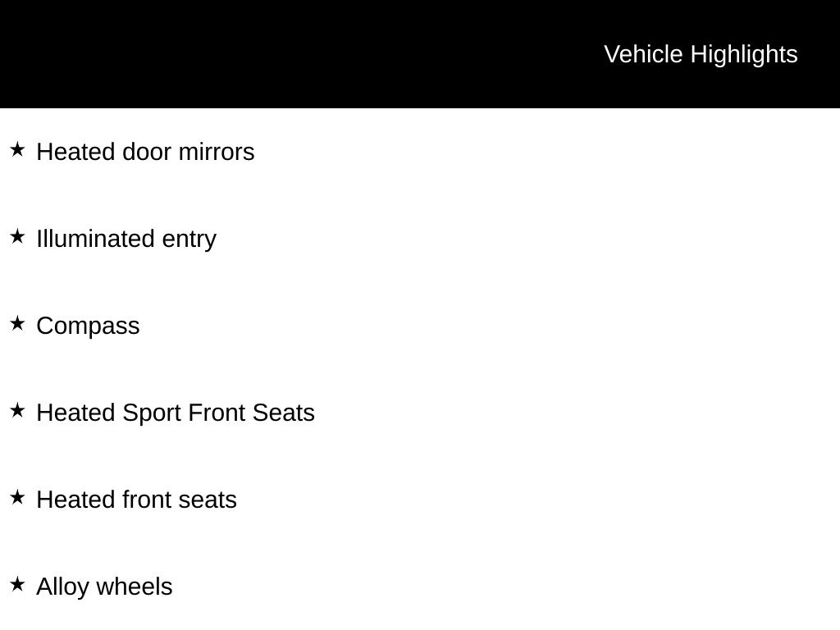This screenshot has width=840, height=630.
Task: Select the star bullet beside Alloy wheels
Action: [x=18, y=585]
